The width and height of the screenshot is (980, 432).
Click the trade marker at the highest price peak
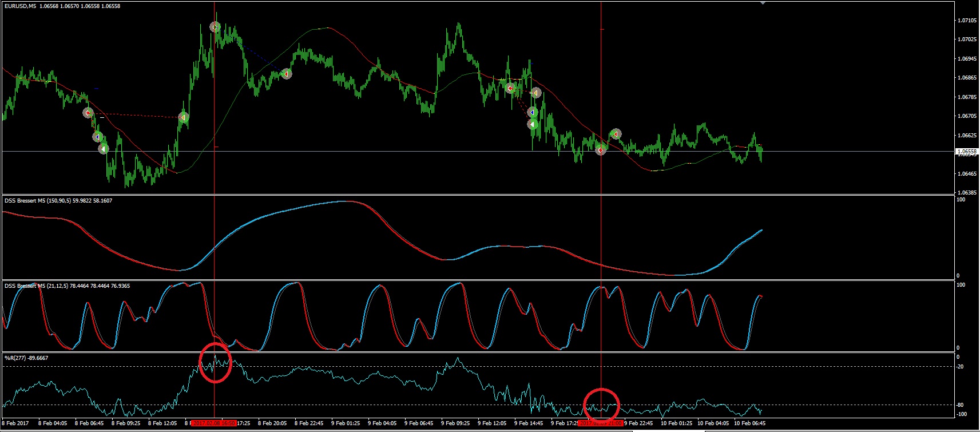coord(215,27)
